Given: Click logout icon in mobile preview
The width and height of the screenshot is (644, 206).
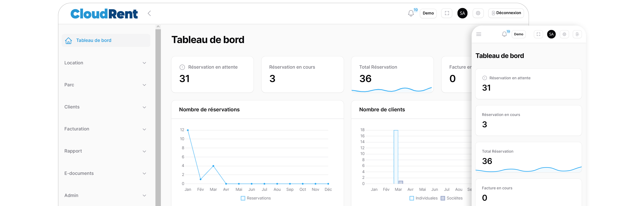Looking at the screenshot, I should pos(577,34).
